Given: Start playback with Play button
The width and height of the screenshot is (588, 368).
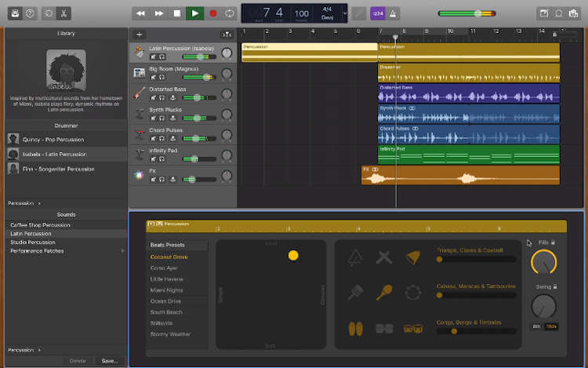Looking at the screenshot, I should tap(195, 13).
